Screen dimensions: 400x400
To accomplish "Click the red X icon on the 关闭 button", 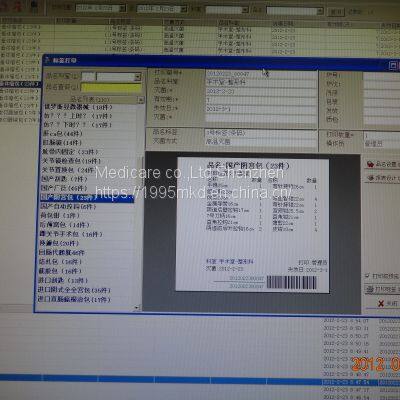I will pos(381,303).
